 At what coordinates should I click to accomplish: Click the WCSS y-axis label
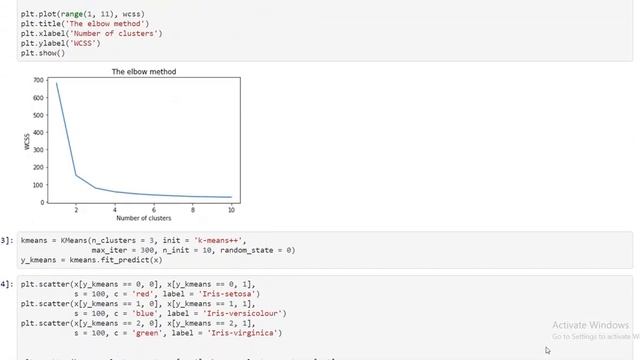(27, 142)
